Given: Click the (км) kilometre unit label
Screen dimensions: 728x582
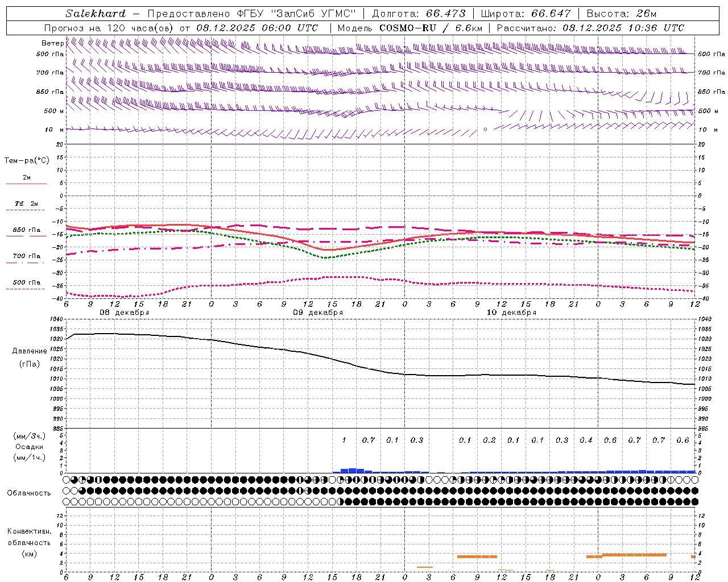Looking at the screenshot, I should pos(29,554).
